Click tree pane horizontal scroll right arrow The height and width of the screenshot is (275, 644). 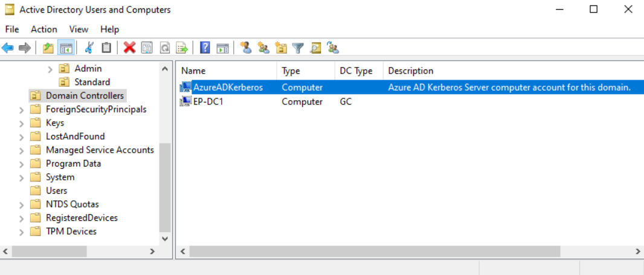click(152, 251)
